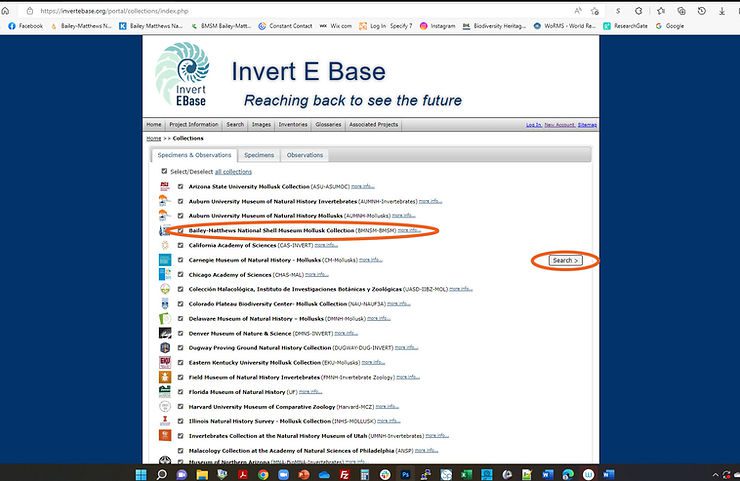Open the ResearchGate bookmark
This screenshot has width=740, height=481.
tap(625, 26)
